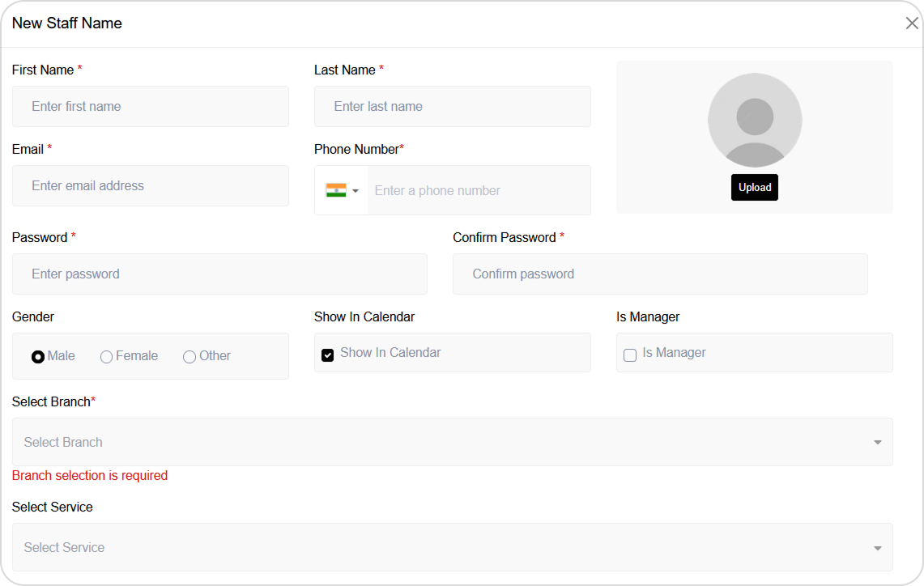
Task: Click the phone number input field
Action: coord(478,190)
